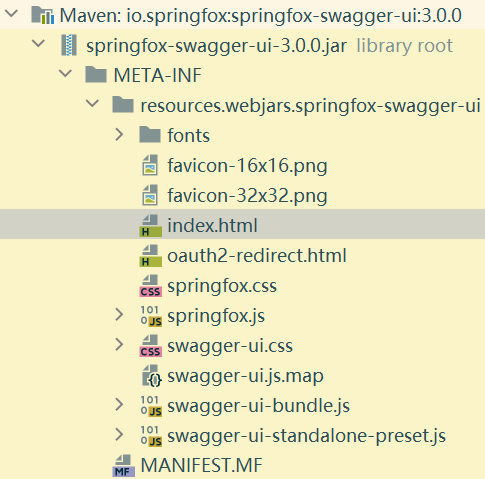Select the fonts folder name

[x=189, y=135]
